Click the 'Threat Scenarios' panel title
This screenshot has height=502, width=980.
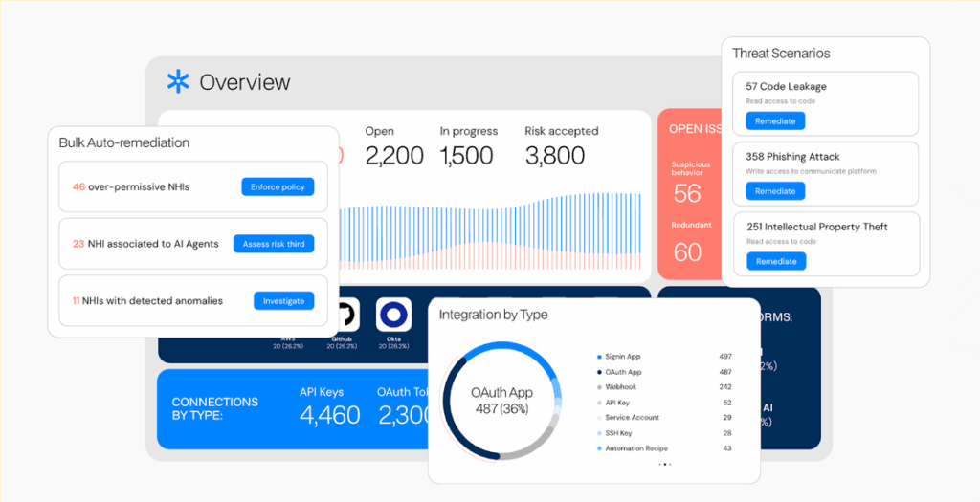(x=781, y=54)
